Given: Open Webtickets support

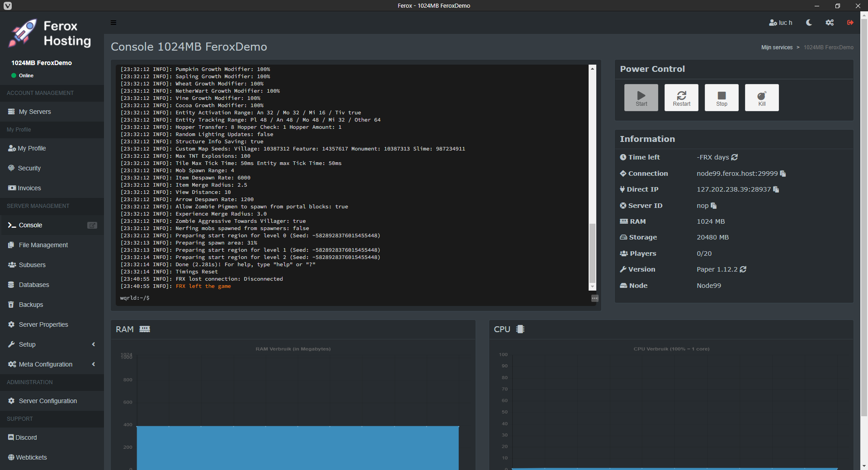Looking at the screenshot, I should pyautogui.click(x=52, y=457).
